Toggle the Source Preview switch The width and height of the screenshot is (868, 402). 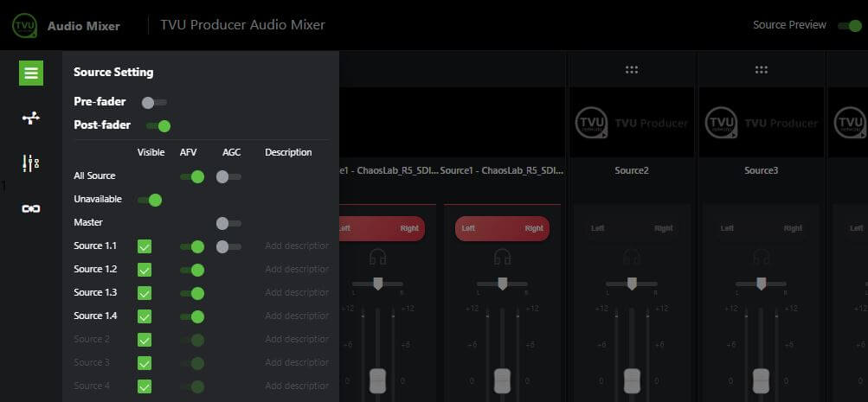point(849,25)
